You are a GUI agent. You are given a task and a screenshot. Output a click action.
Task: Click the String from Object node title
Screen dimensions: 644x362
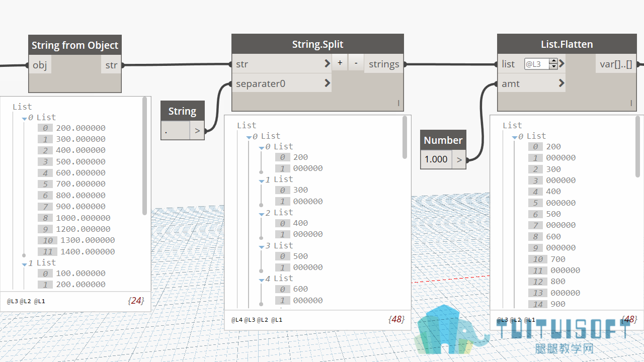[75, 45]
